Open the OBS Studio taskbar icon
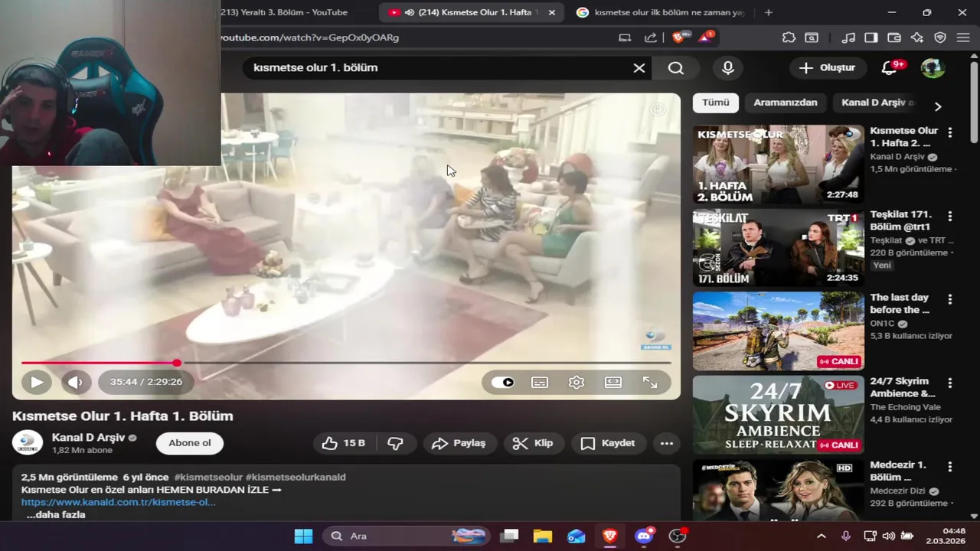Screen dimensions: 980x551 point(678,536)
